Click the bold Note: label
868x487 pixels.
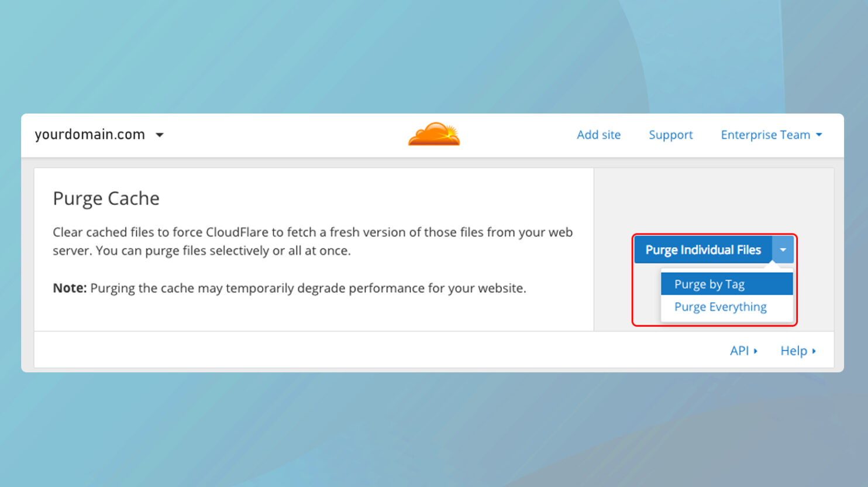[70, 288]
